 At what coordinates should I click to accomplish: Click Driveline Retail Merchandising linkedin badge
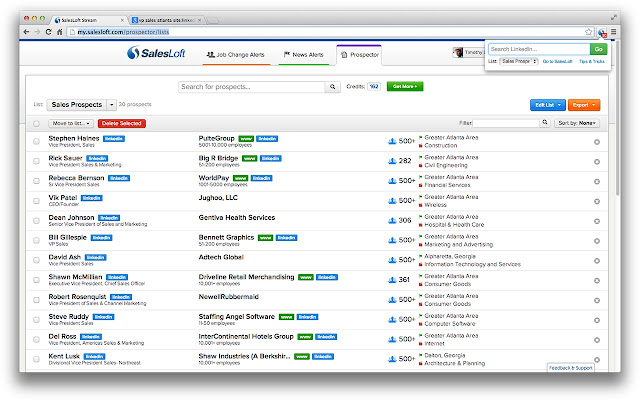click(x=327, y=277)
